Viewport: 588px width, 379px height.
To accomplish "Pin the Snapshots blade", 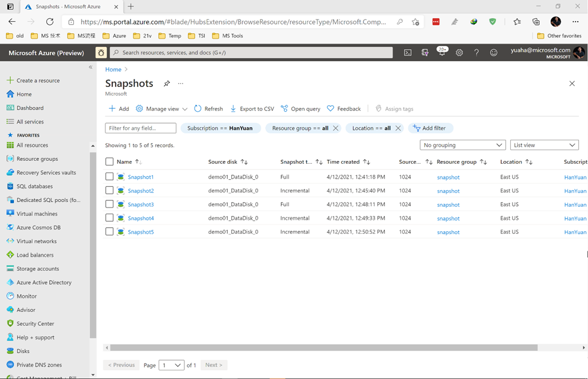I will 167,84.
